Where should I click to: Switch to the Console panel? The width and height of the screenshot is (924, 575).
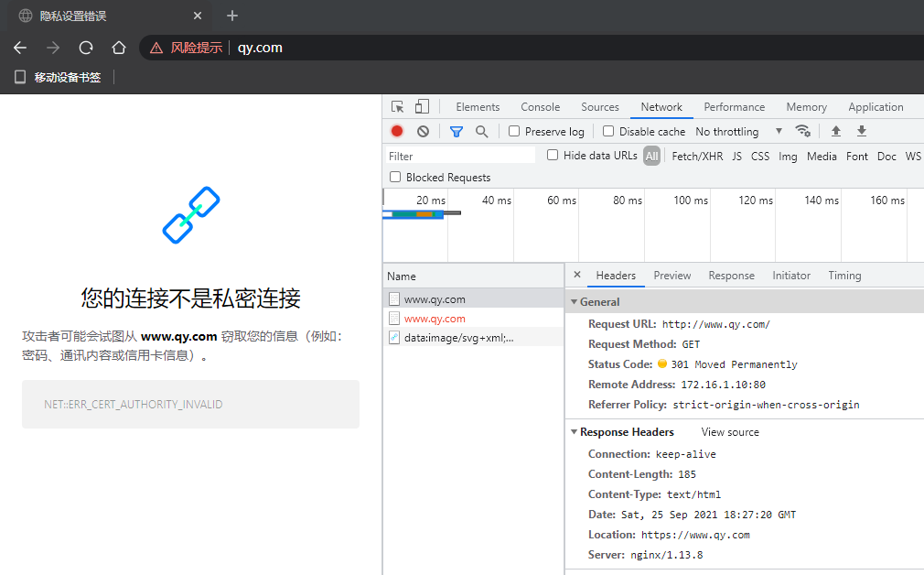pyautogui.click(x=540, y=107)
